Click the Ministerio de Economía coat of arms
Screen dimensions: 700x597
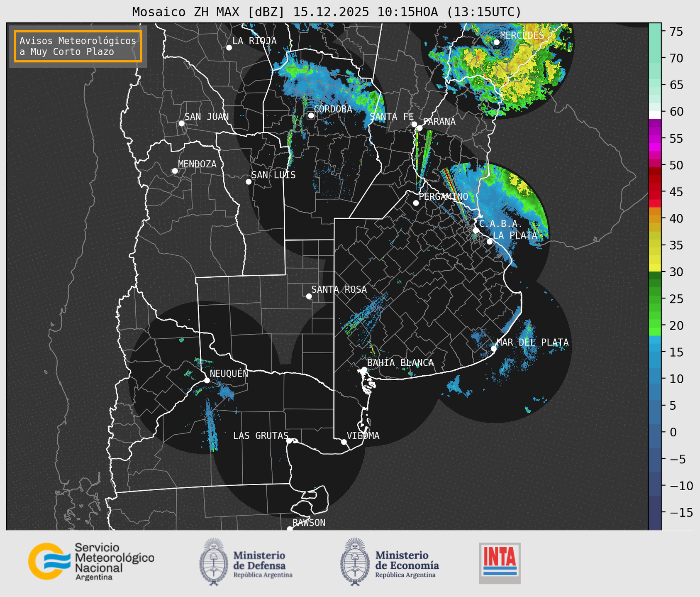click(x=355, y=562)
